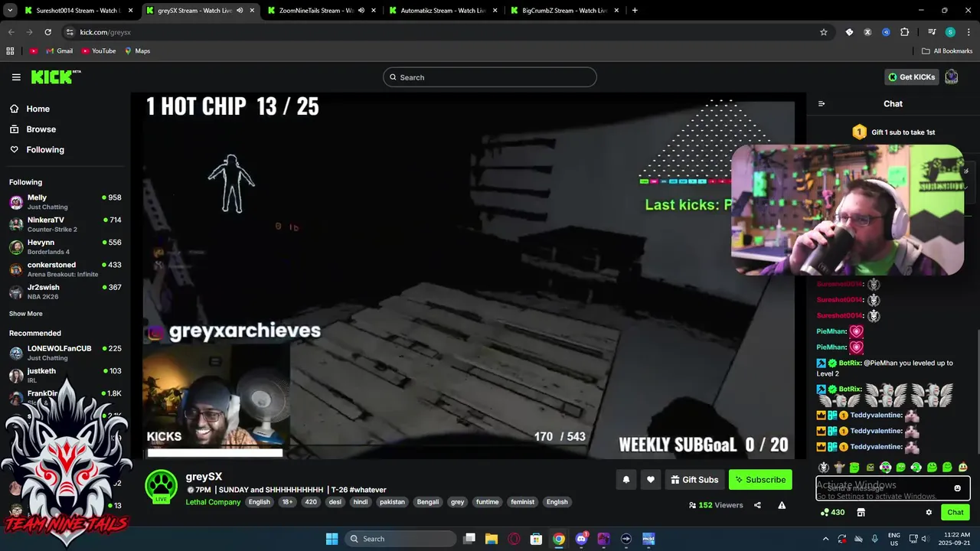Viewport: 980px width, 551px height.
Task: Open YouTube bookmark
Action: (x=99, y=51)
